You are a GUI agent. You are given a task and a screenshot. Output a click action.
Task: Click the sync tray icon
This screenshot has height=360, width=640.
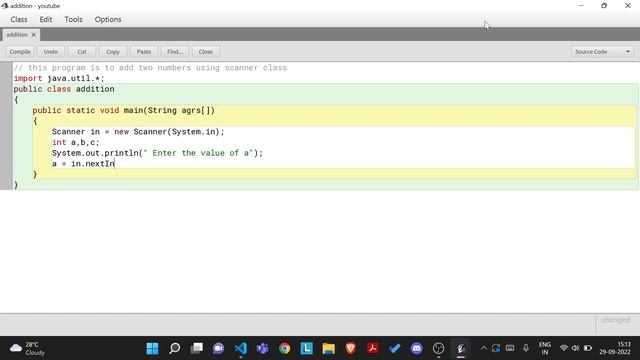[496, 348]
